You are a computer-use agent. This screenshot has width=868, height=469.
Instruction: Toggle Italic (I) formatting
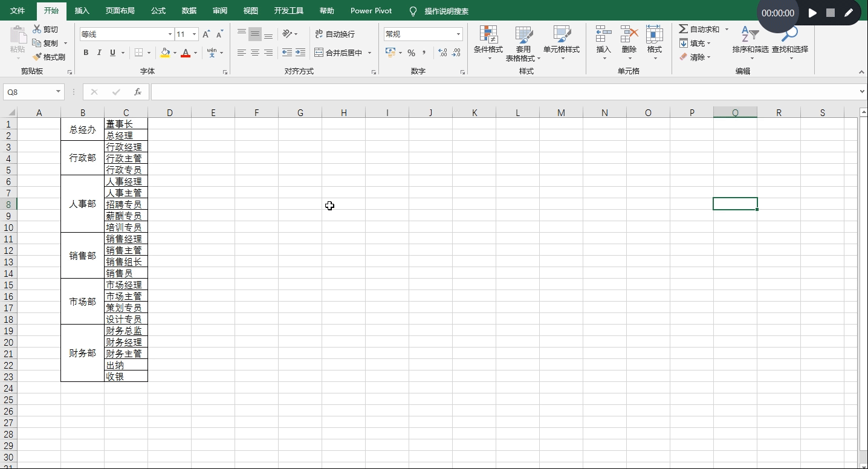99,53
